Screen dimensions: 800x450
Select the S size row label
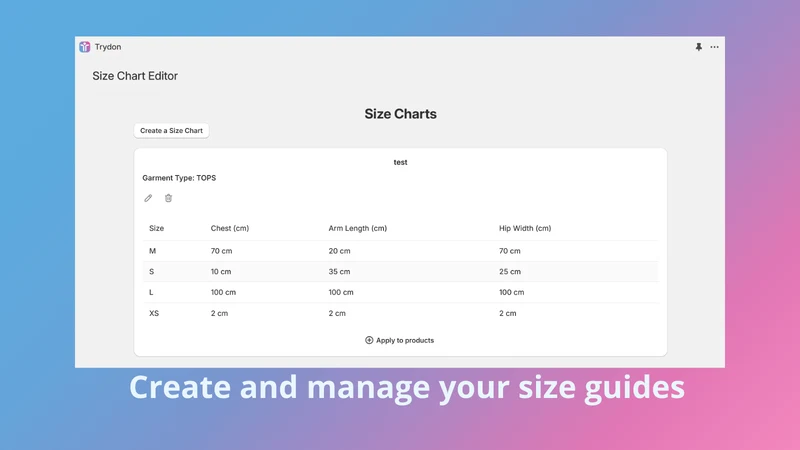[x=152, y=271]
